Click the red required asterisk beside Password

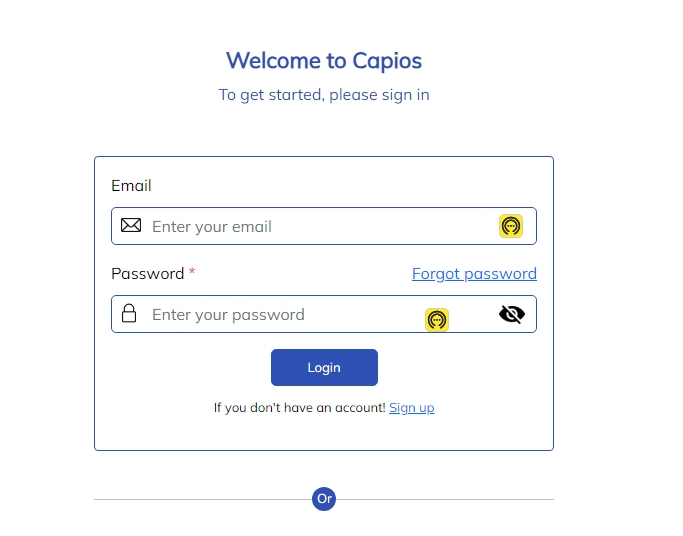(x=192, y=272)
